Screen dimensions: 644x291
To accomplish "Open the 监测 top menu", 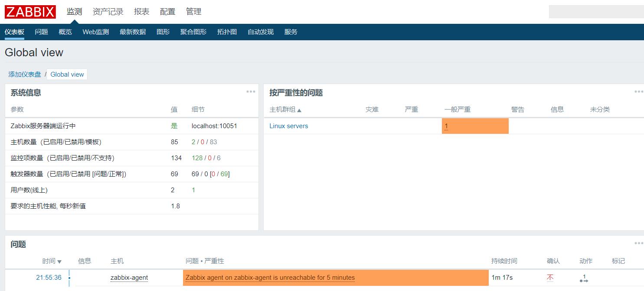I will [x=74, y=12].
